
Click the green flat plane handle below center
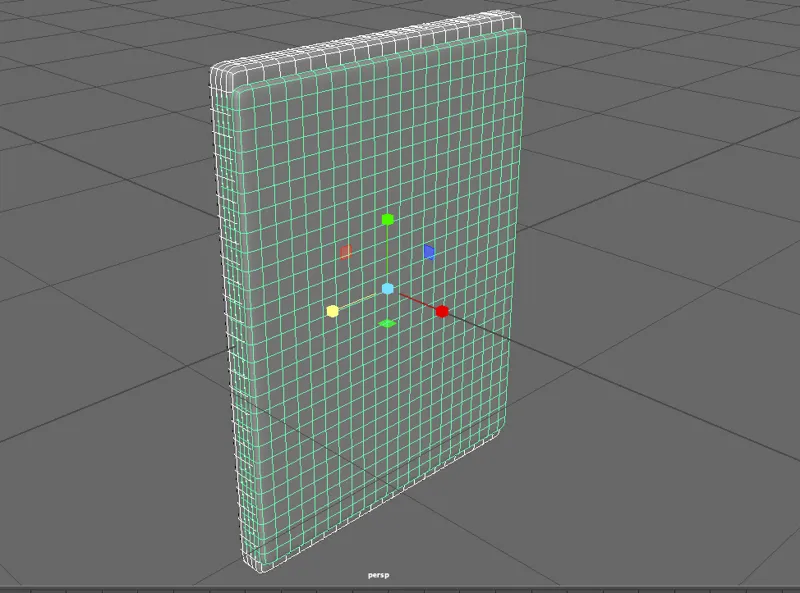coord(387,323)
